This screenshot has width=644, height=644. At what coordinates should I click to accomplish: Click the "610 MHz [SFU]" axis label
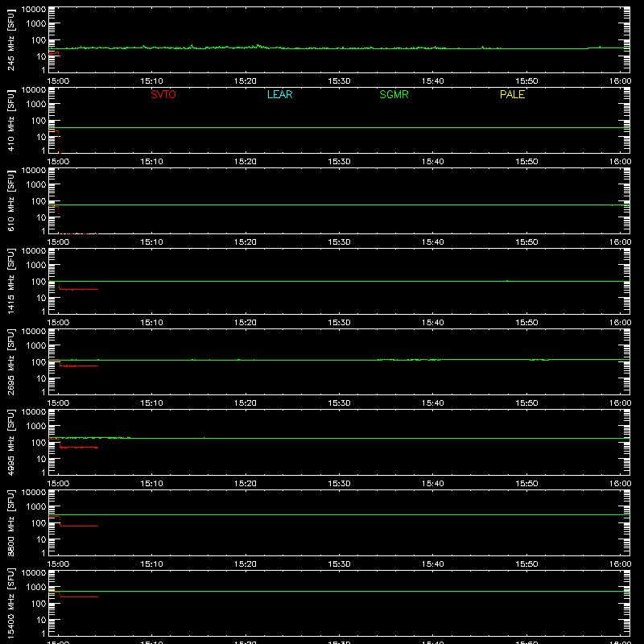[x=11, y=200]
